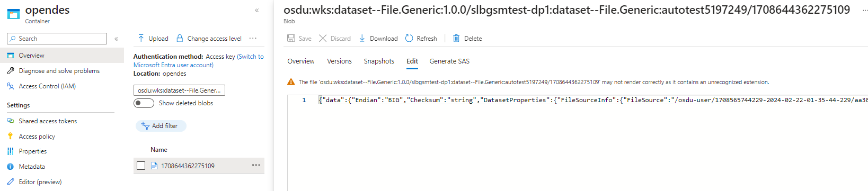Collapse the sidebar using the small chevron

tap(117, 39)
